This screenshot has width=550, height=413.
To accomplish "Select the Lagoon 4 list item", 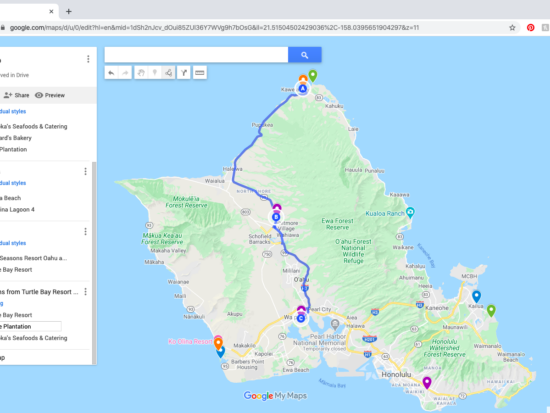I will tap(17, 209).
